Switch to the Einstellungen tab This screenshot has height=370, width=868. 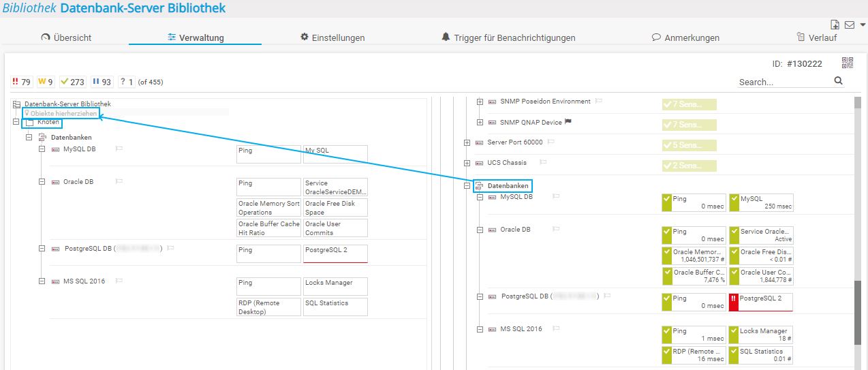[x=332, y=38]
